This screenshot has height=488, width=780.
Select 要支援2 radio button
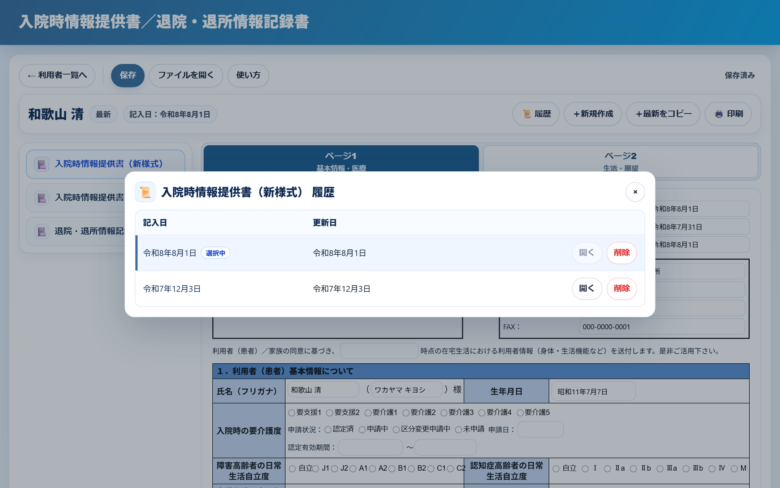click(329, 413)
